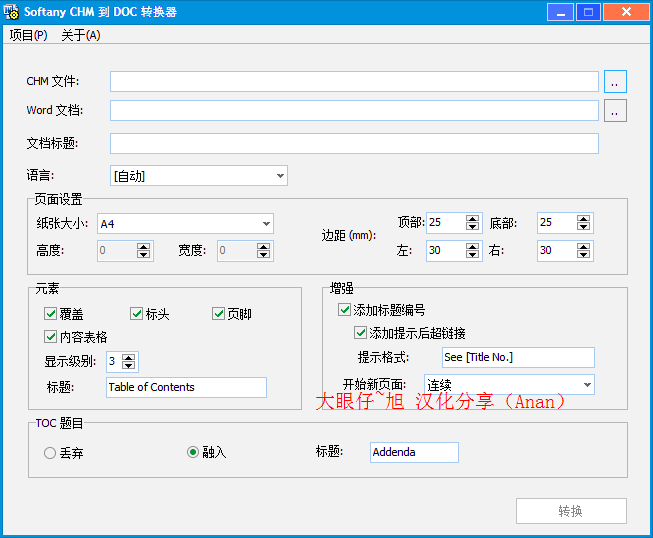
Task: Browse for CHM file with the '..' button
Action: pos(615,82)
